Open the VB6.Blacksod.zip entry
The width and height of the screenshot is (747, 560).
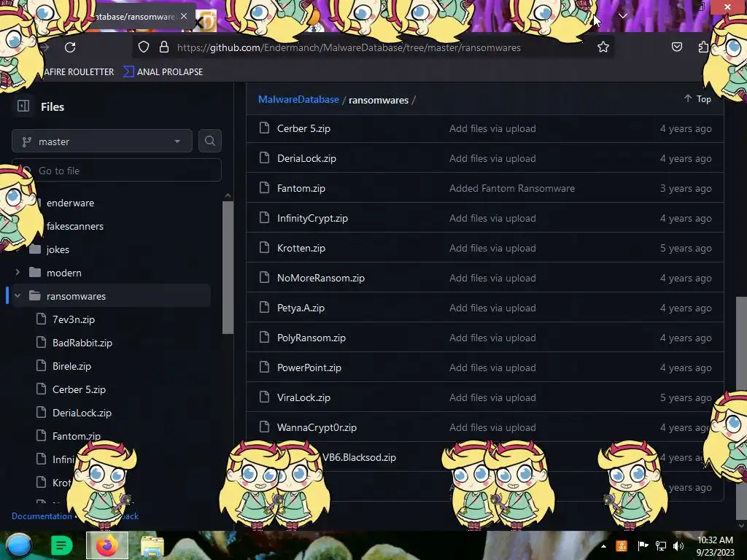point(359,457)
